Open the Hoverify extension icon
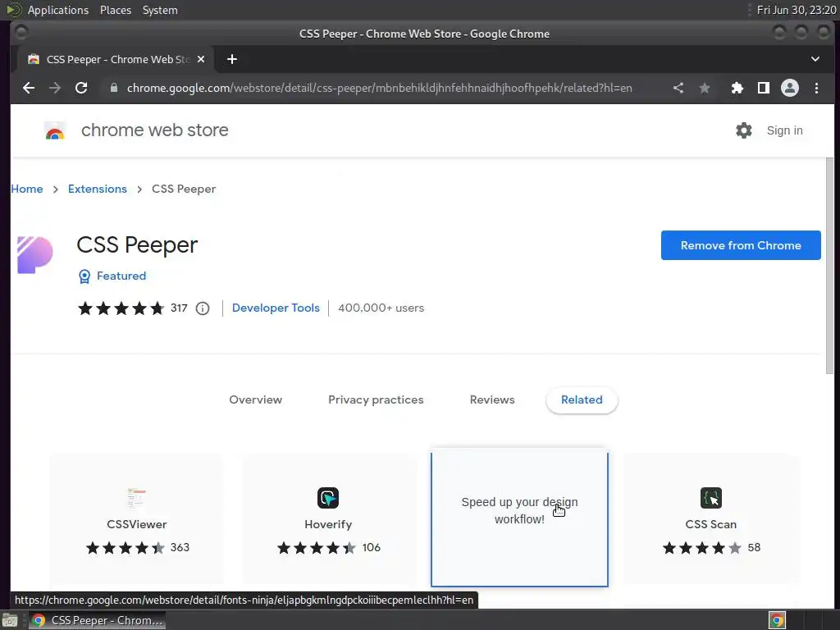840x630 pixels. pos(328,498)
